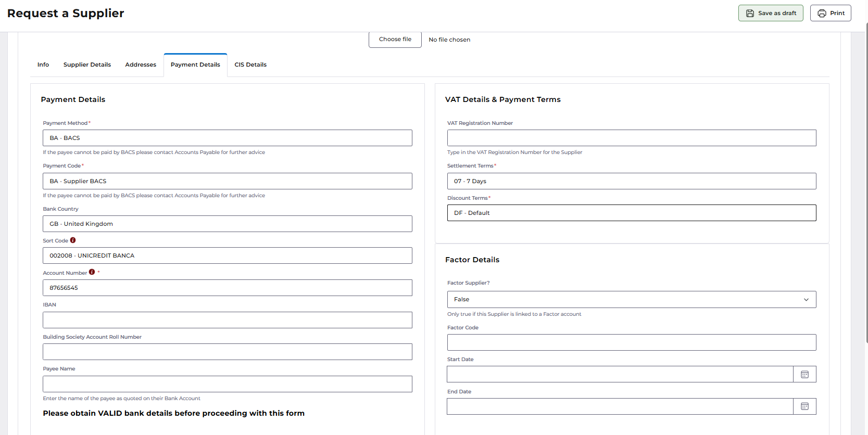This screenshot has width=868, height=435.
Task: Select the Bank Country United Kingdom field
Action: (228, 224)
